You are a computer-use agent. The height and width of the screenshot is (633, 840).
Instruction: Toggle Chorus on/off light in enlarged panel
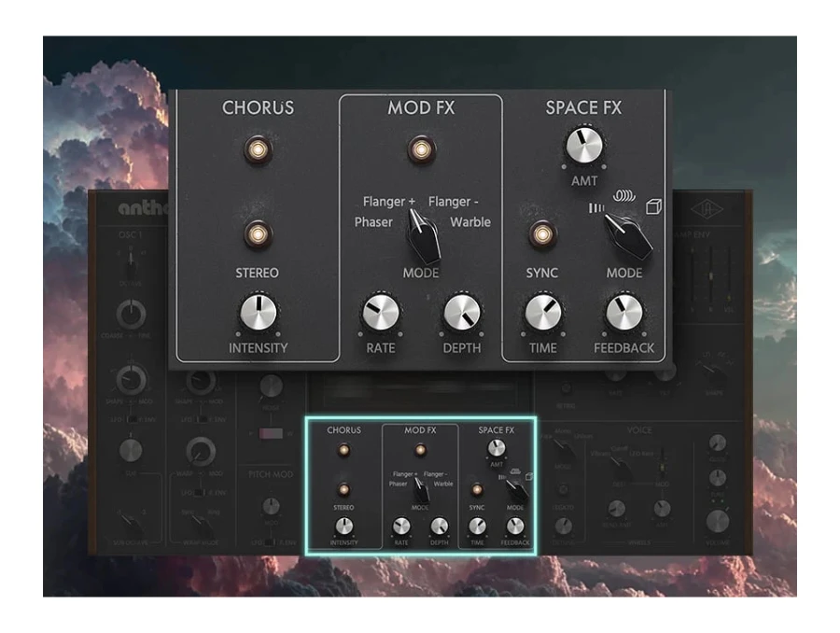[259, 149]
